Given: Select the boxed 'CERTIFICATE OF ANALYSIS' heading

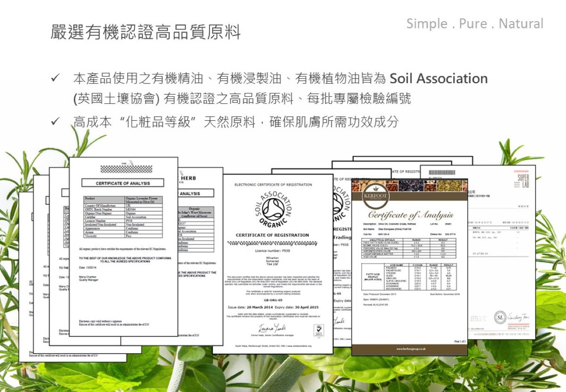Looking at the screenshot, I should pos(123,183).
